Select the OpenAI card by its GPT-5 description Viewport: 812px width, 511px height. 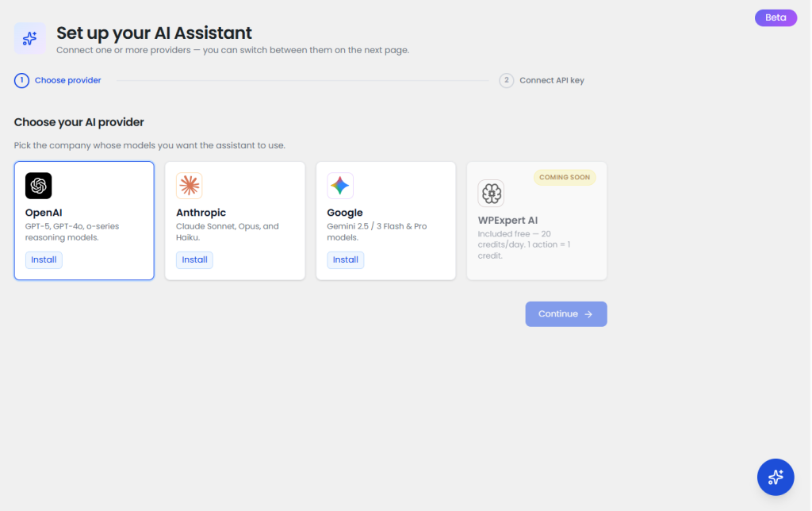click(72, 232)
